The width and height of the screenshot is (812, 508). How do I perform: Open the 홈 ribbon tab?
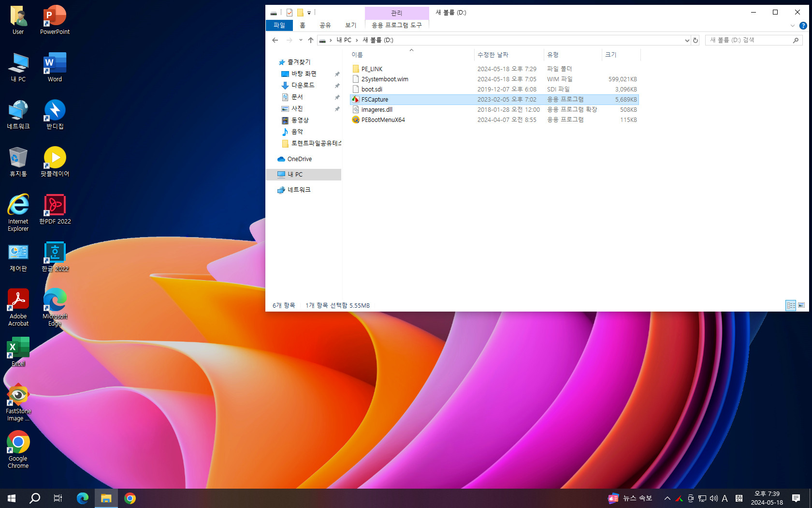[303, 25]
